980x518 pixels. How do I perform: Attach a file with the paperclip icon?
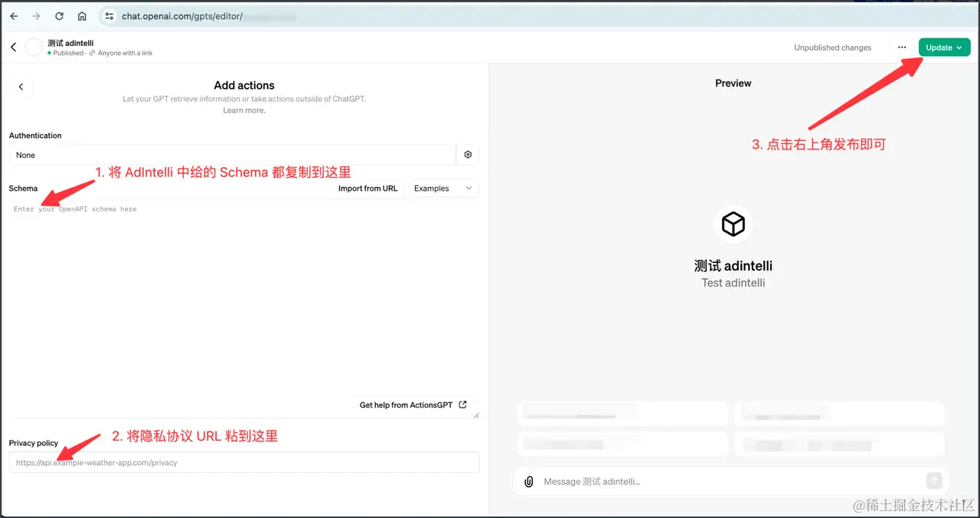click(x=528, y=481)
